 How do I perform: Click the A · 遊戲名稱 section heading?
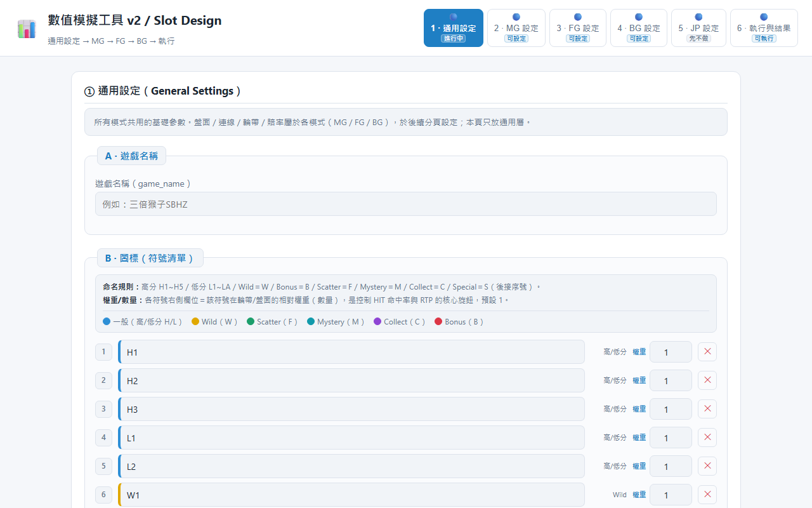click(x=131, y=156)
